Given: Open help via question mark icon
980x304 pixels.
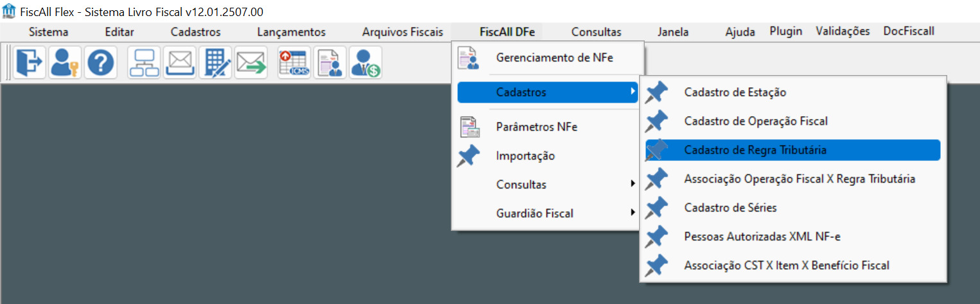Looking at the screenshot, I should pyautogui.click(x=100, y=63).
